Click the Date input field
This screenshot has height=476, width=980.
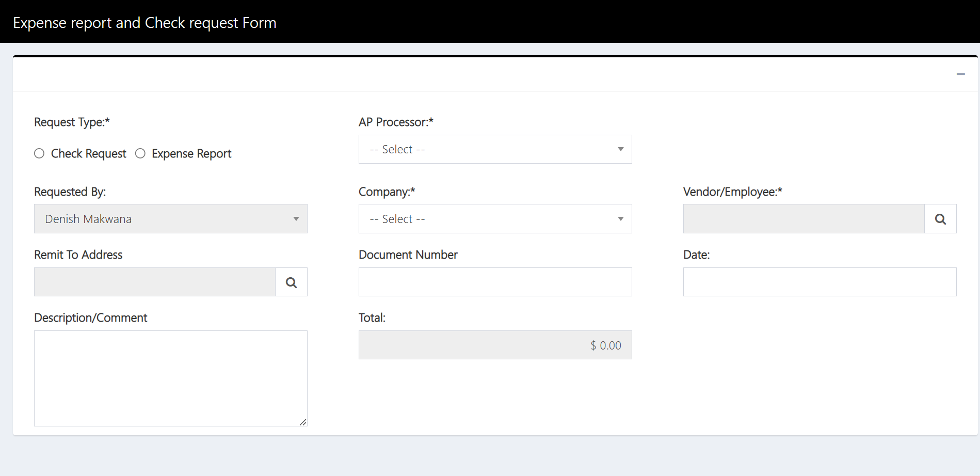click(x=818, y=282)
